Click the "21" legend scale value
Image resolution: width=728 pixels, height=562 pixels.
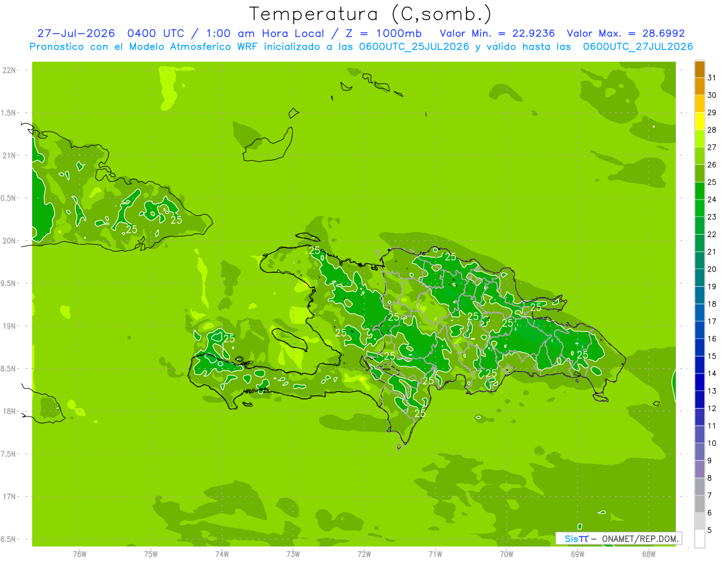click(712, 252)
